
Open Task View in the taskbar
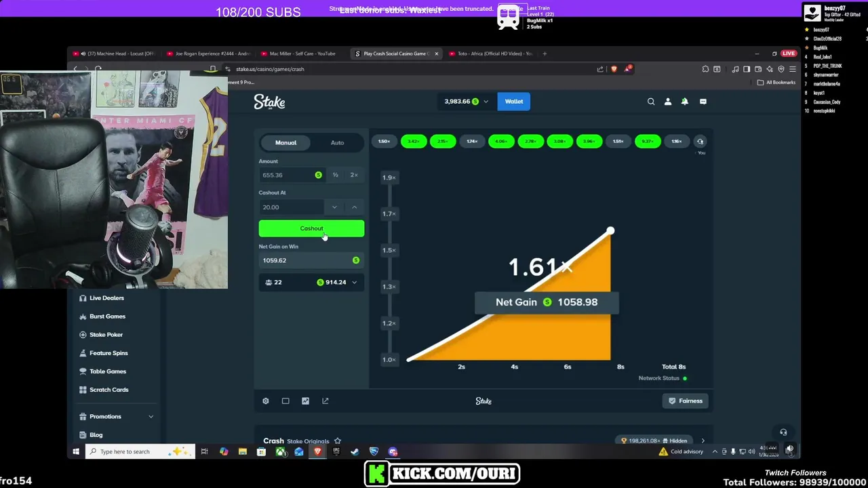pos(204,451)
